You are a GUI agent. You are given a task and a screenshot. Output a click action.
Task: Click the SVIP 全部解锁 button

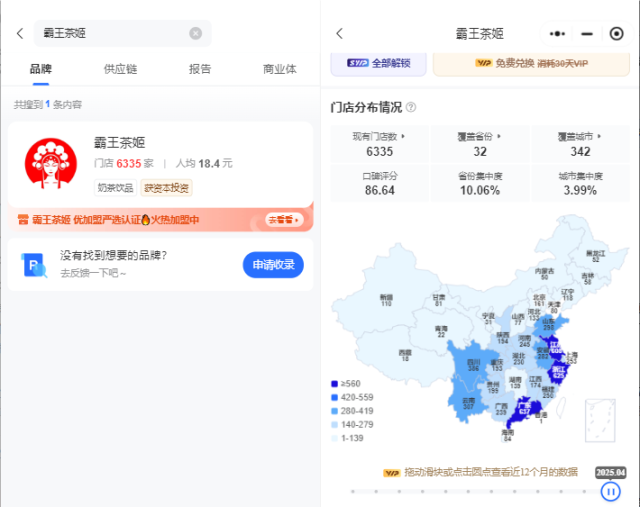(378, 63)
